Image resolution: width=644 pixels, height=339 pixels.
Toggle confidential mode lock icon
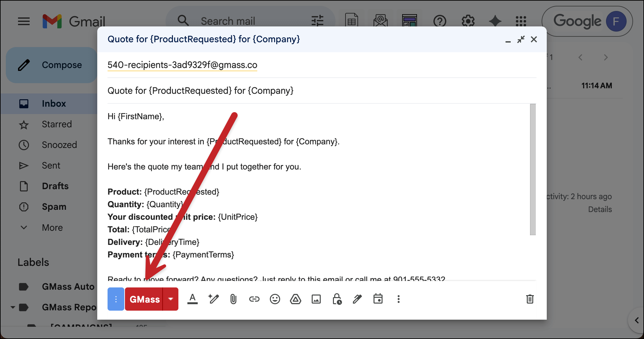tap(337, 299)
